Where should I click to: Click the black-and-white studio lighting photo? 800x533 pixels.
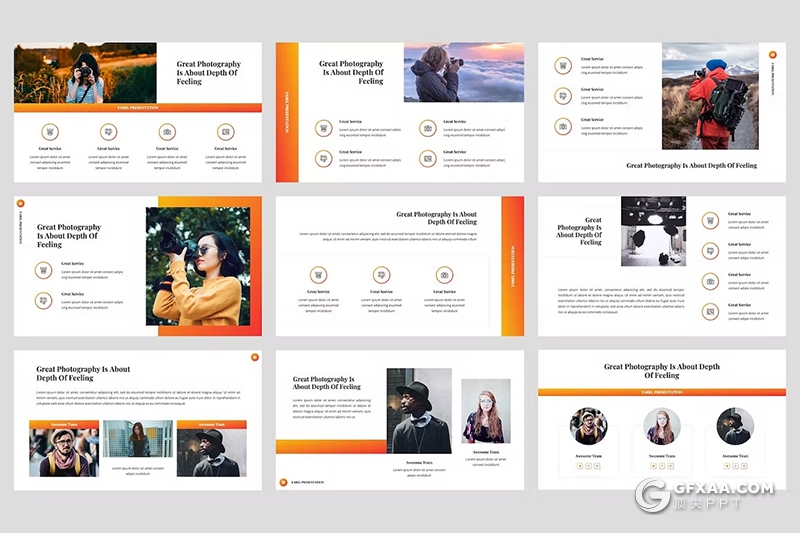coord(653,230)
